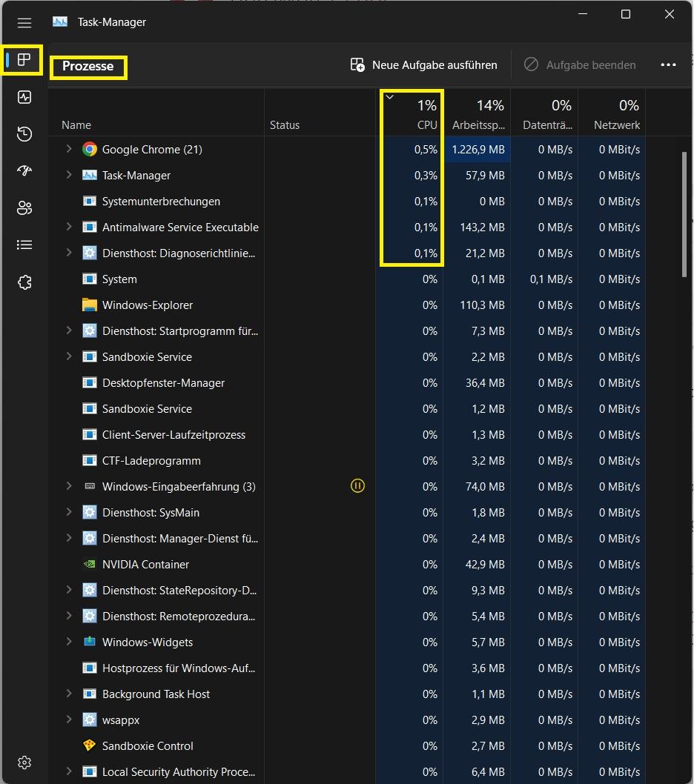Click the Google Chrome process icon
This screenshot has height=784, width=697.
(x=90, y=149)
